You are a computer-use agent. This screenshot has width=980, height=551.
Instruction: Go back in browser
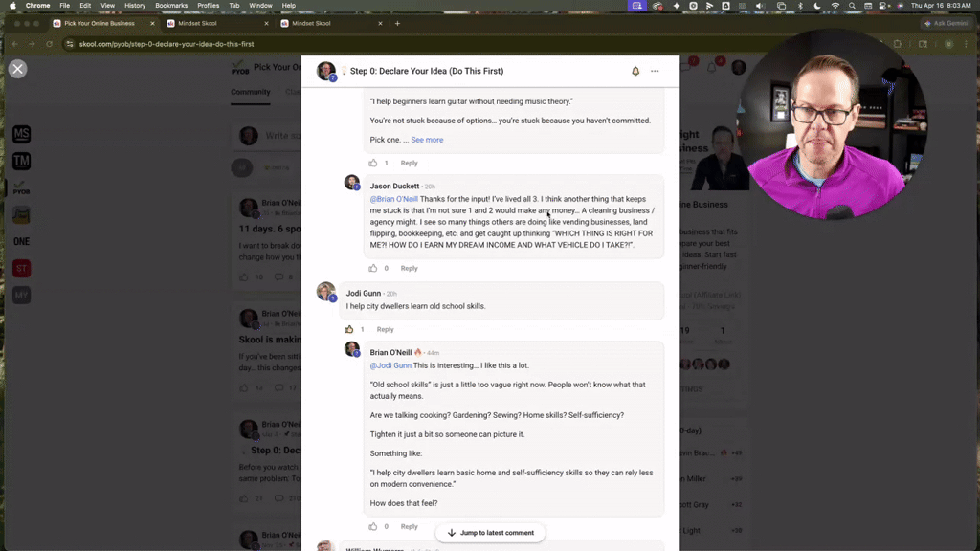click(15, 44)
